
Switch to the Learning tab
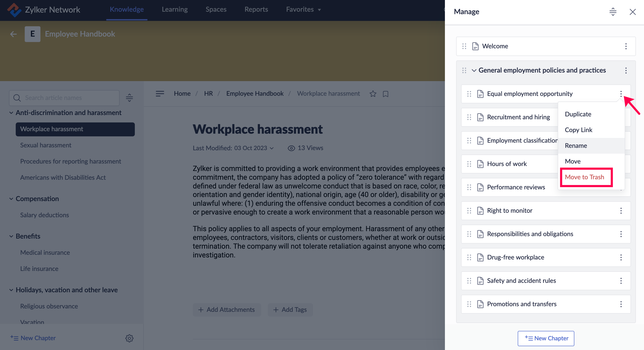pos(175,9)
